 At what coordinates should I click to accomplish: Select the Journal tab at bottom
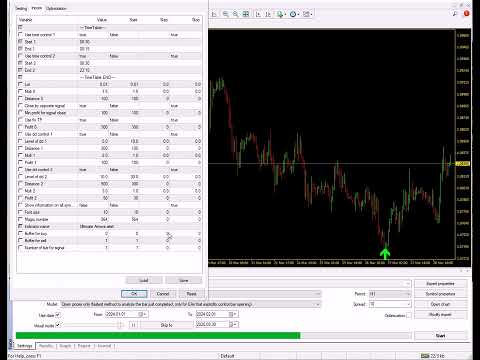pos(104,346)
